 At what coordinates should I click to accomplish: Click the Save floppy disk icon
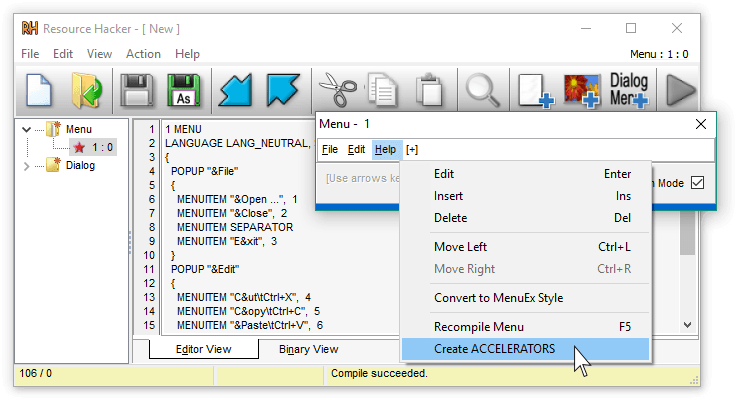[x=137, y=91]
